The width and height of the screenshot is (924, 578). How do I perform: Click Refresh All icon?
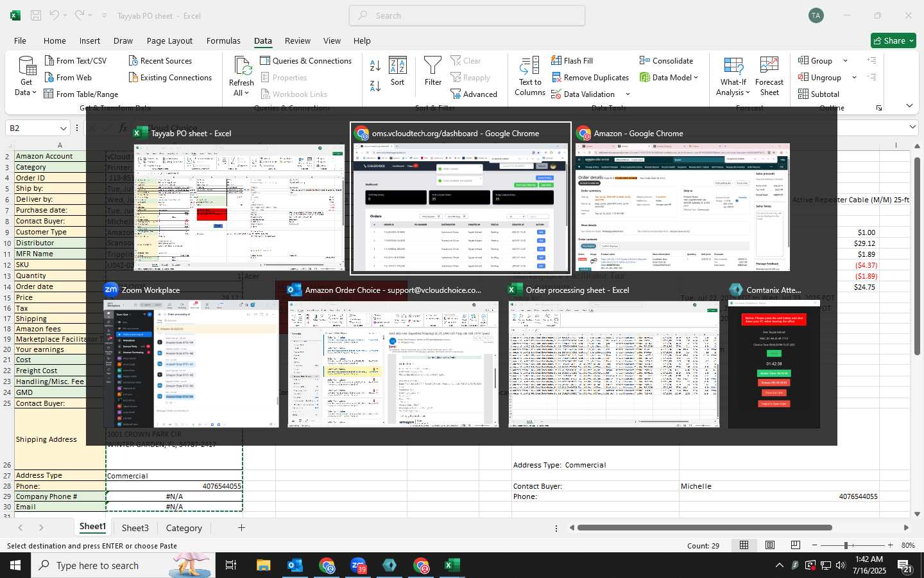(242, 67)
